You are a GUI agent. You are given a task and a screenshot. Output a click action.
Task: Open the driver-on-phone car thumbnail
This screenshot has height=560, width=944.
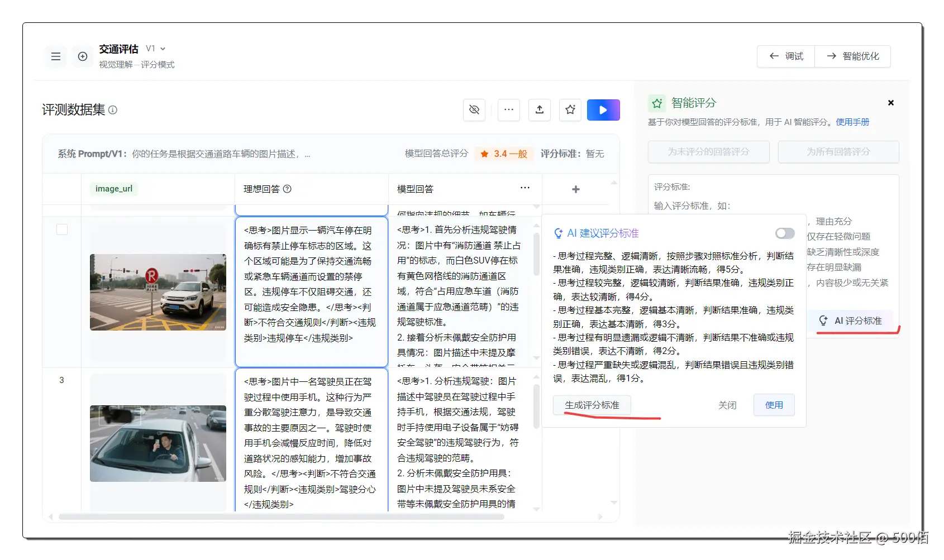[158, 443]
